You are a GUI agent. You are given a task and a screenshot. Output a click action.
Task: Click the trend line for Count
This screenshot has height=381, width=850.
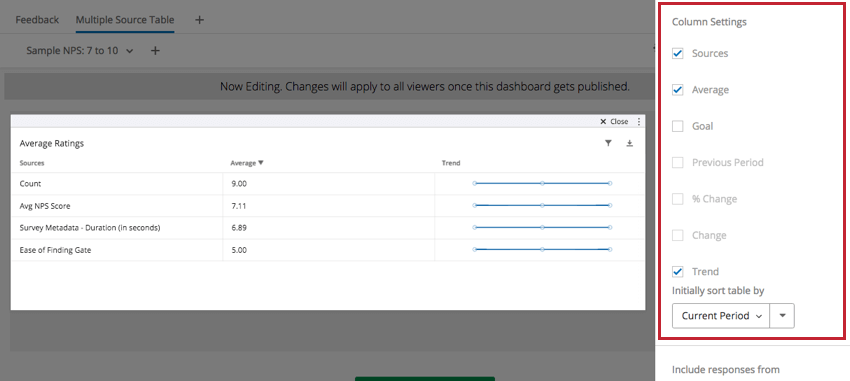point(542,184)
